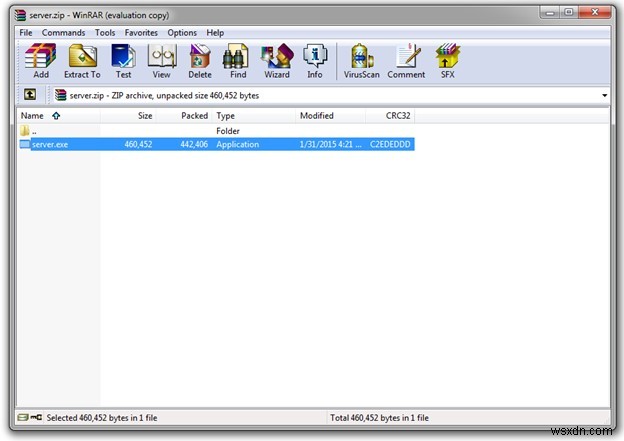Click the Add toolbar icon
Image resolution: width=624 pixels, height=441 pixels.
pos(41,61)
